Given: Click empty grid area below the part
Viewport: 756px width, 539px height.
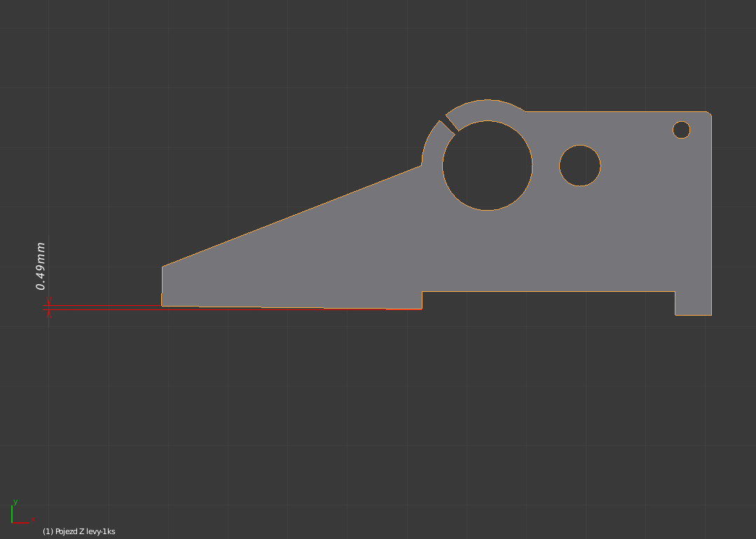Looking at the screenshot, I should pyautogui.click(x=420, y=420).
